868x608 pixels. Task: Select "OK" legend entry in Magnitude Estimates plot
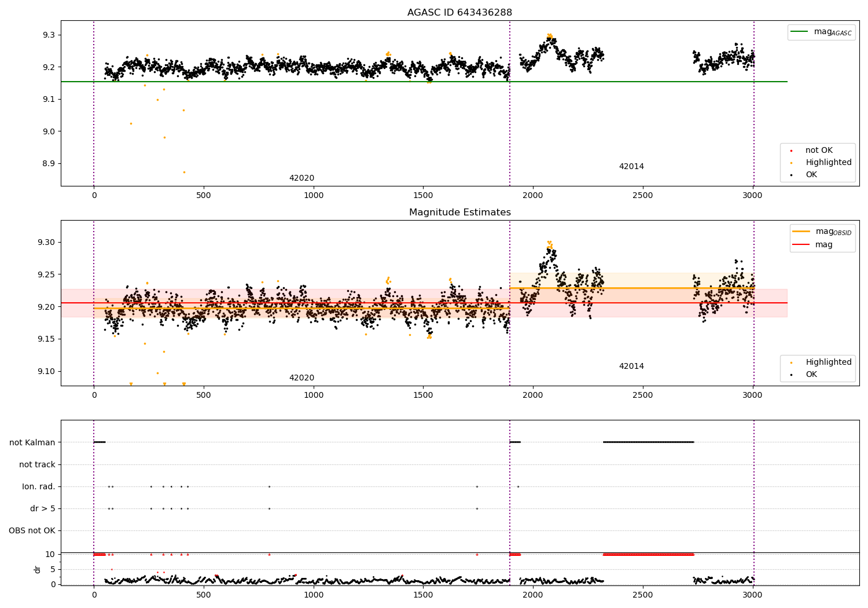point(811,375)
